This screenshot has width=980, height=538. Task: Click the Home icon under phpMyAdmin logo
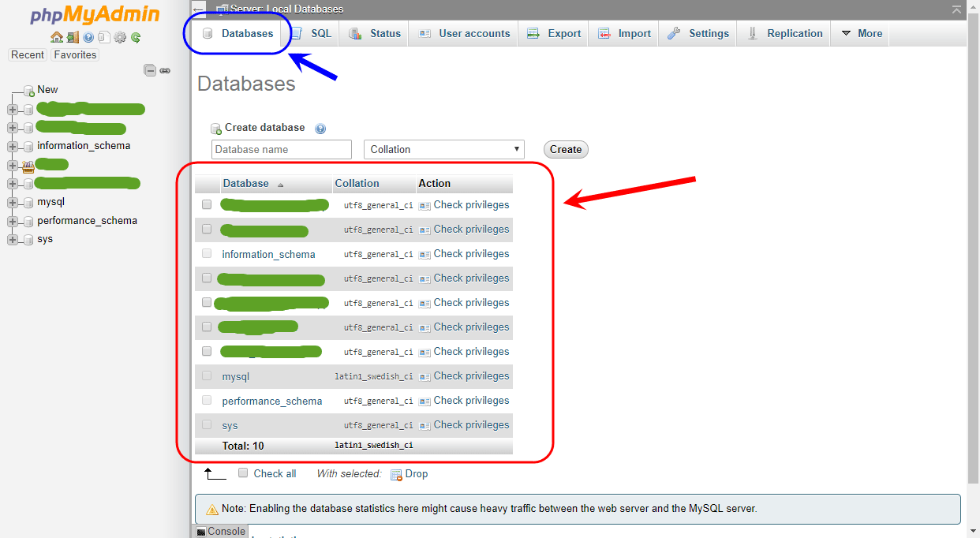(56, 37)
